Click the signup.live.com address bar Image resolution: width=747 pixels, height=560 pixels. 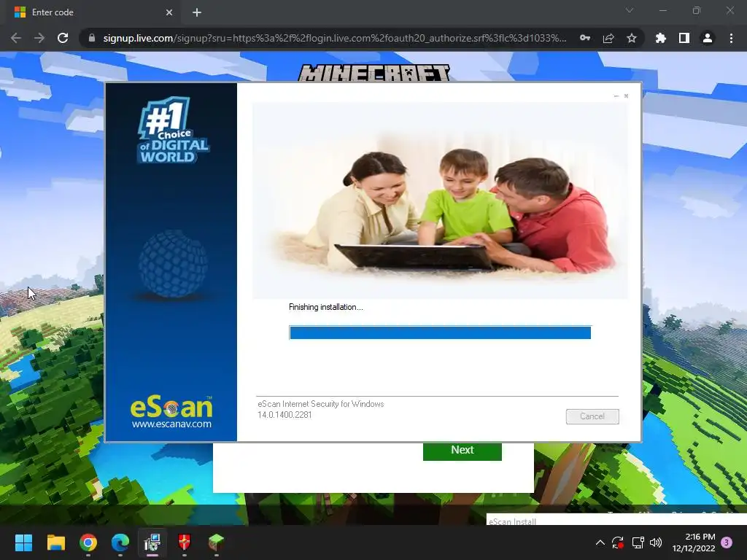[334, 38]
